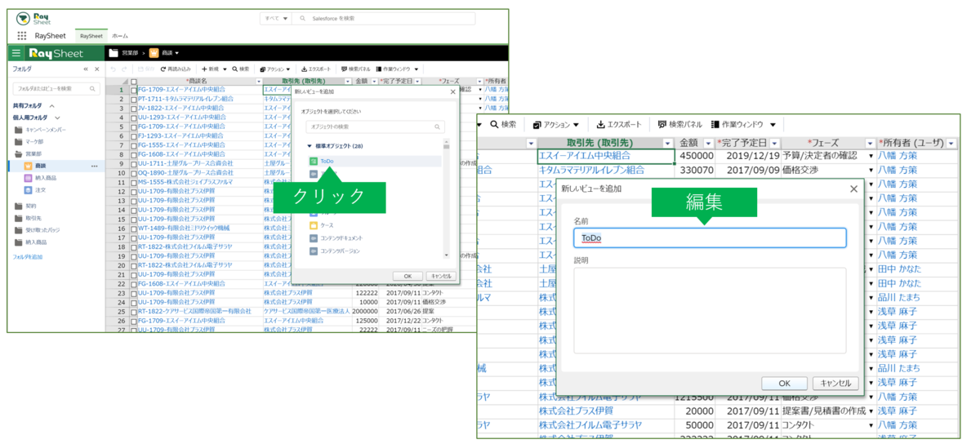Confirm with OK in the ToDo name dialog
980x444 pixels.
(785, 384)
